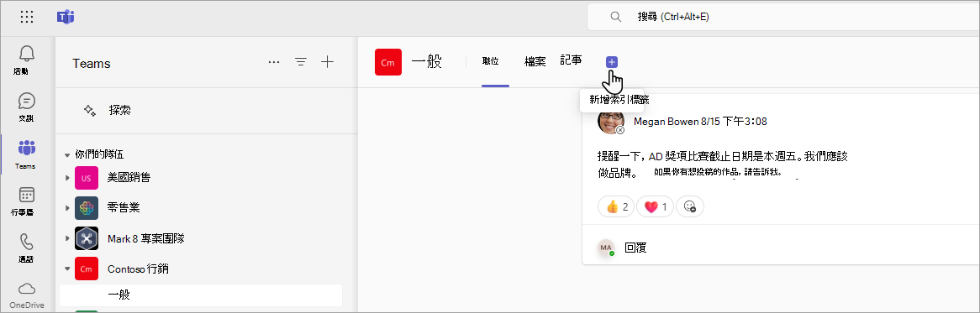Click the heart reaction
The image size is (980, 313).
coord(655,206)
